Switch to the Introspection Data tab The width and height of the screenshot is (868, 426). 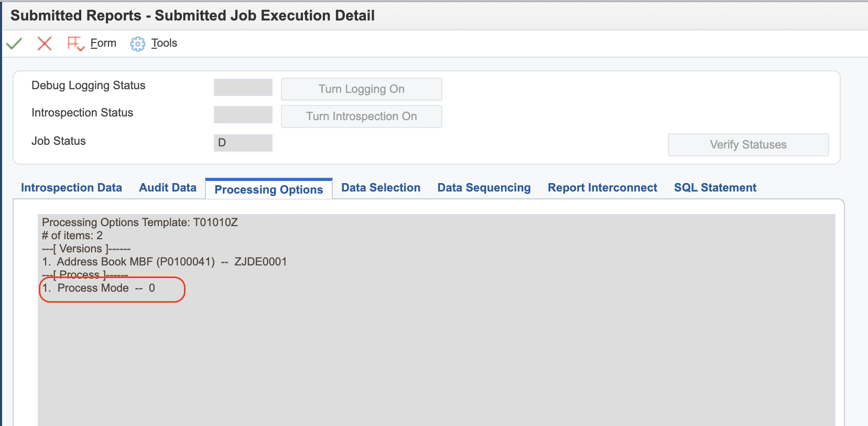[x=71, y=188]
